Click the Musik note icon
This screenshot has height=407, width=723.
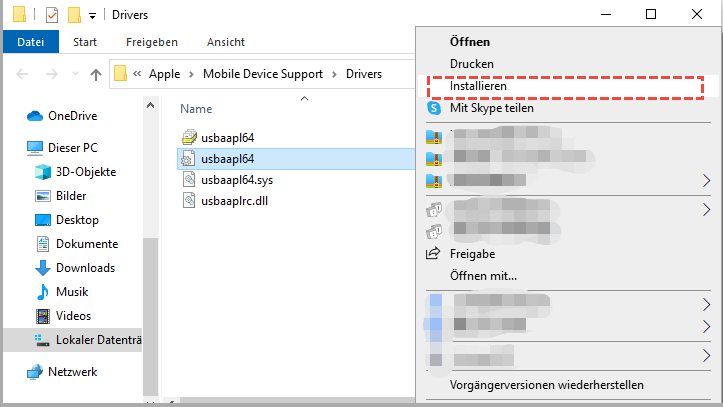pos(43,292)
